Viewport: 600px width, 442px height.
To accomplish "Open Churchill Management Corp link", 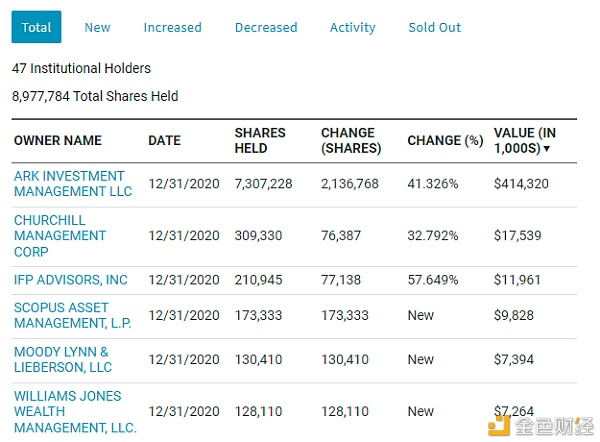I will coord(60,235).
